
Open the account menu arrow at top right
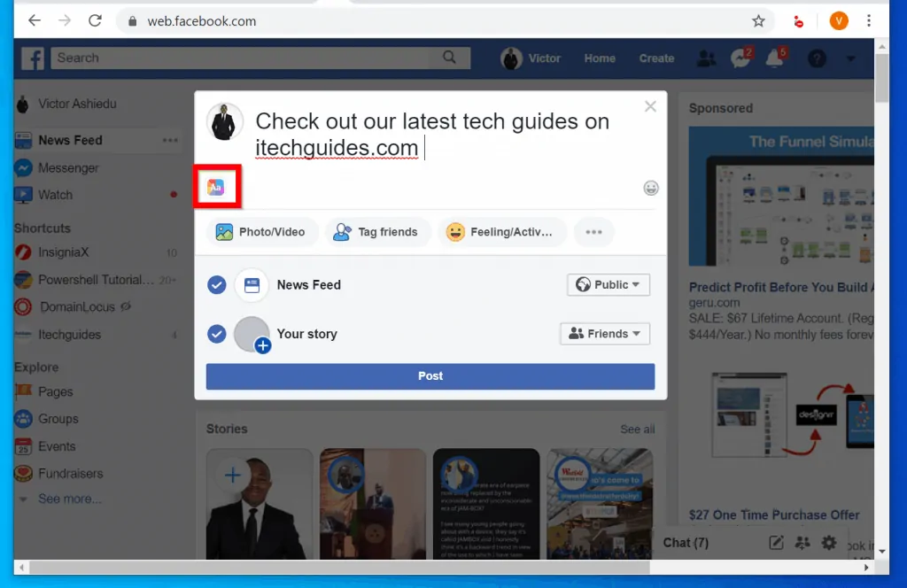point(850,58)
